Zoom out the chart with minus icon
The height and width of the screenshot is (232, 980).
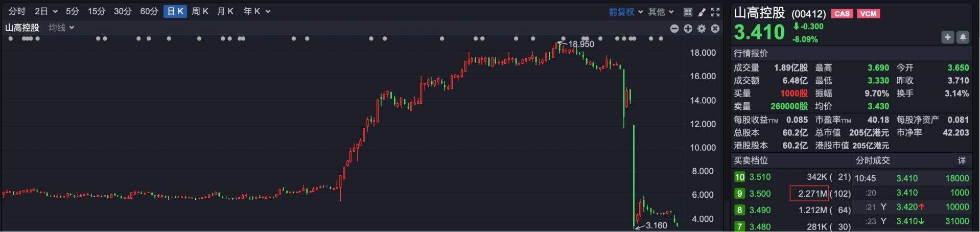[x=674, y=29]
